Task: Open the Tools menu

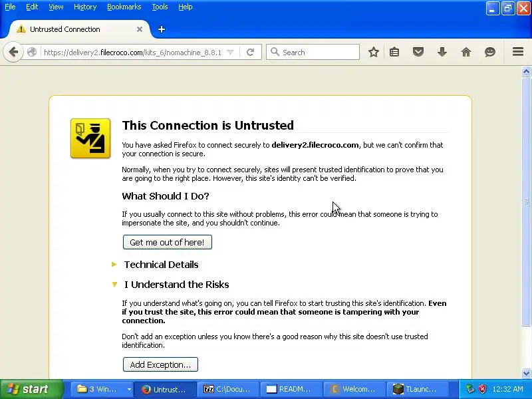Action: (160, 7)
